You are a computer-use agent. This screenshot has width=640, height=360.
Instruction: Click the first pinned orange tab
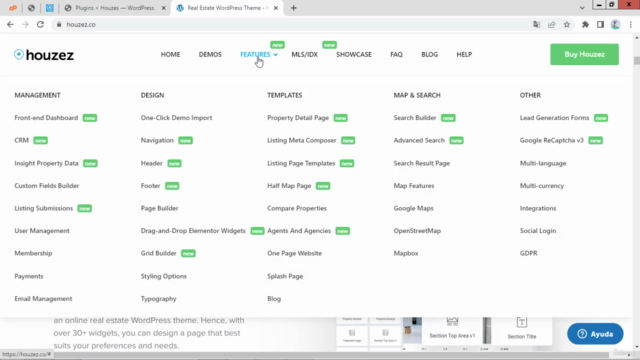coord(13,8)
